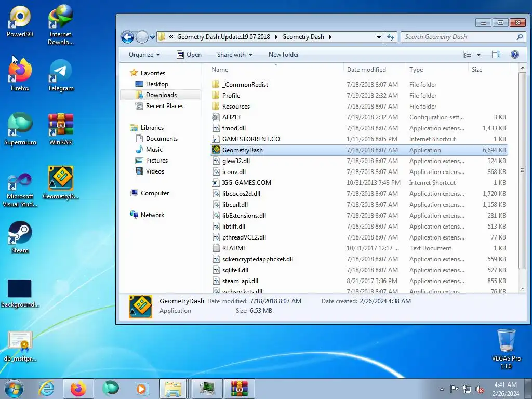Select Microsoft Visual Studio desktop icon
Image resolution: width=532 pixels, height=399 pixels.
(20, 190)
